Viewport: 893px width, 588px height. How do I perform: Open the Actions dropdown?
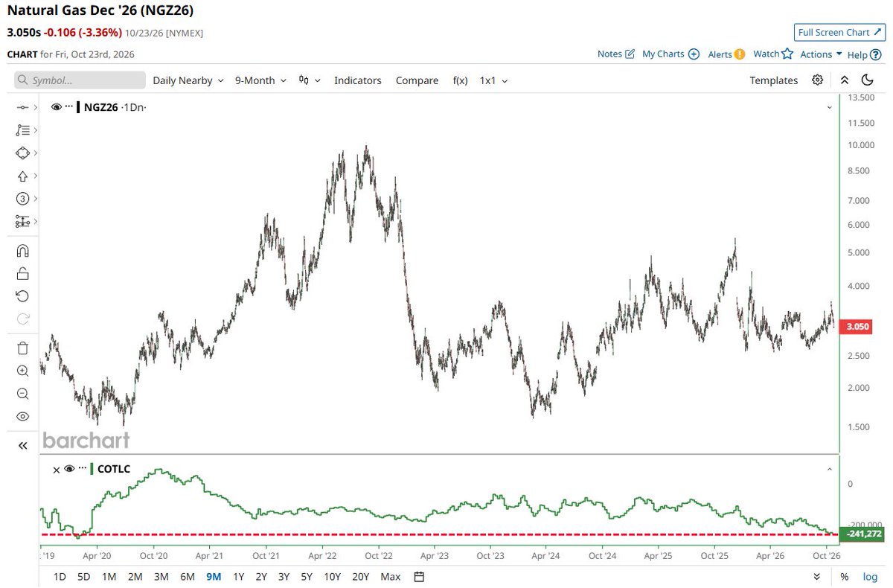[821, 54]
